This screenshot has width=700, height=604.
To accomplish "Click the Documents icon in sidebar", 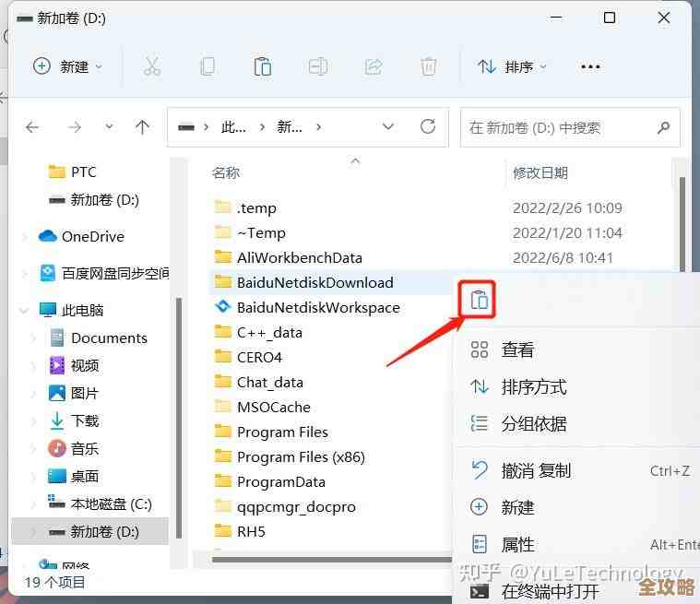I will [x=56, y=338].
